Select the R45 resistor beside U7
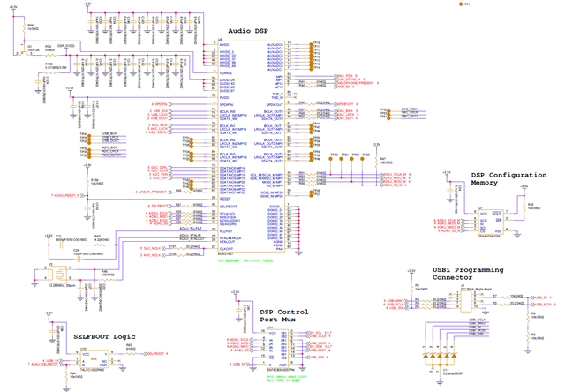The width and height of the screenshot is (565, 392). 524,207
